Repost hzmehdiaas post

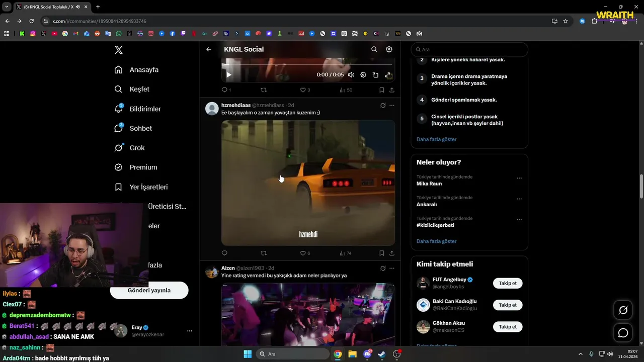(264, 253)
